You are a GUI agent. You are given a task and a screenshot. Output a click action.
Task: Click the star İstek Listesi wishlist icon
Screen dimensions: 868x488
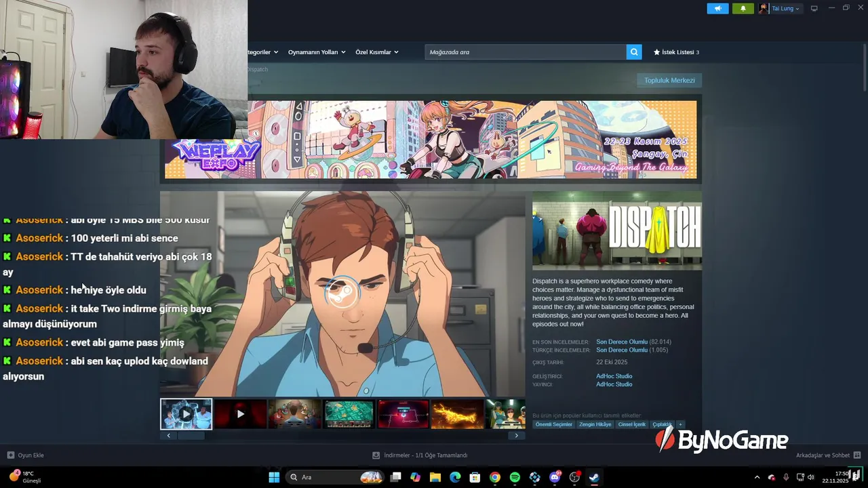click(x=656, y=52)
